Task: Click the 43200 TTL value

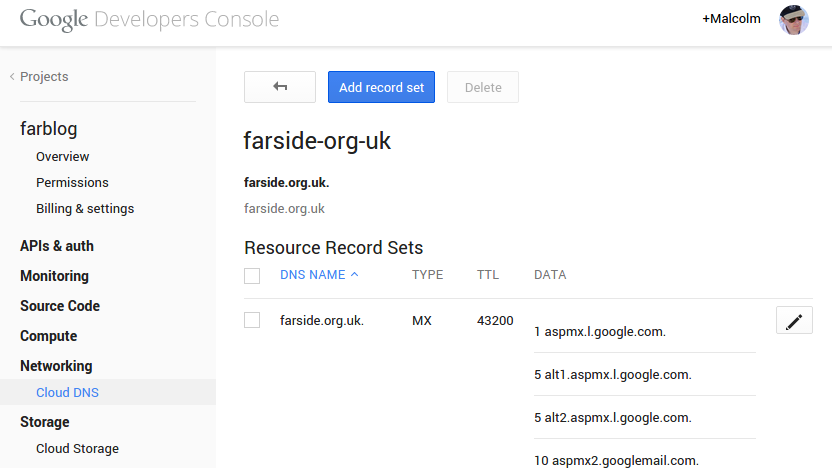Action: [x=495, y=320]
